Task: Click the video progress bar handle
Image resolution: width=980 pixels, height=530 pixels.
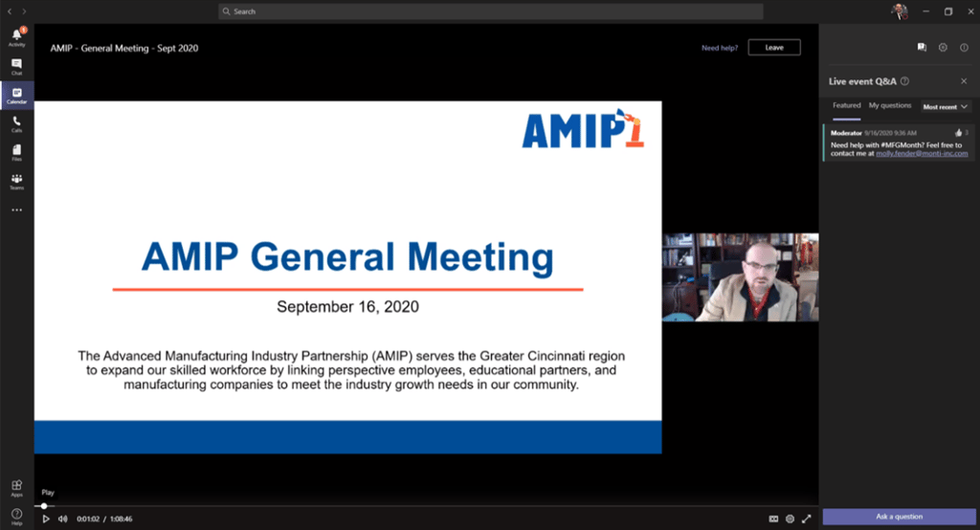Action: tap(44, 506)
